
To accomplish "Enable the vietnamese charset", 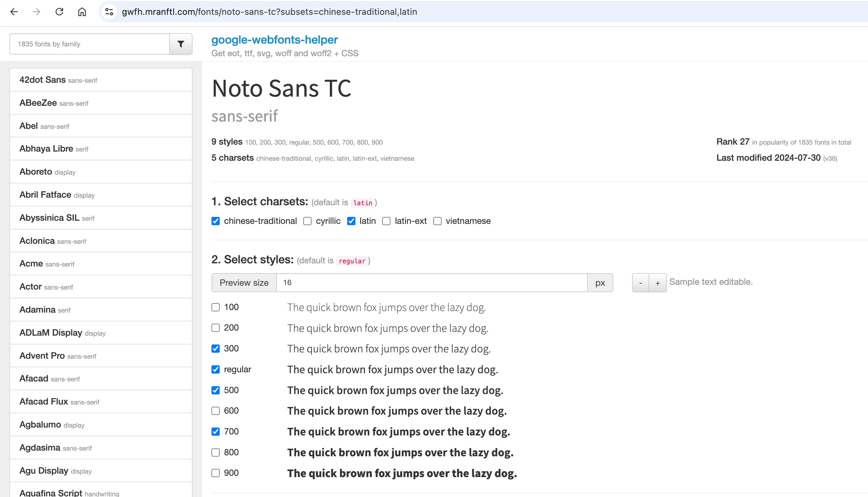I will coord(437,221).
